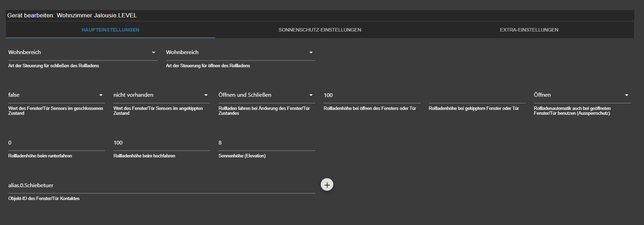Open the Extra-Einstellungen tab
This screenshot has width=644, height=225.
pyautogui.click(x=529, y=30)
